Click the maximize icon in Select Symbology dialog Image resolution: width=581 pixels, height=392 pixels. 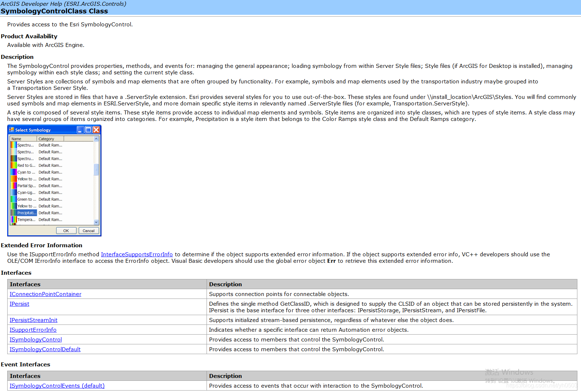point(88,130)
